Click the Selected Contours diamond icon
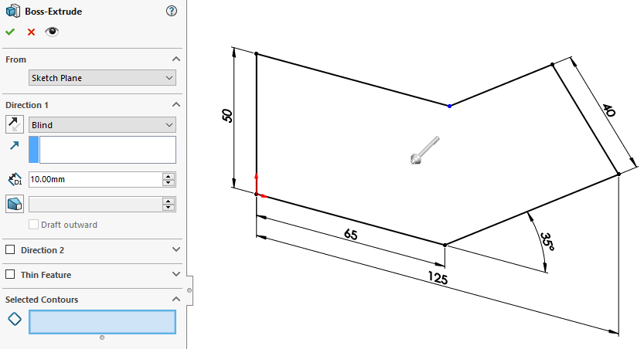This screenshot has width=644, height=349. tap(15, 319)
